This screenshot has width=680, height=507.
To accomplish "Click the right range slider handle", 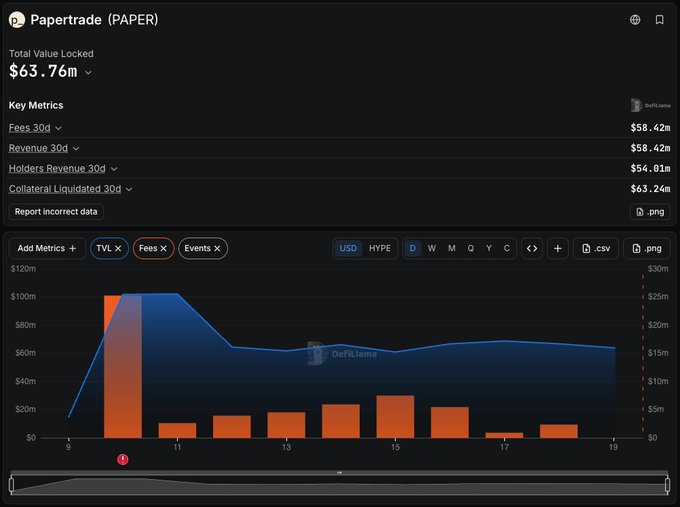I will click(667, 484).
